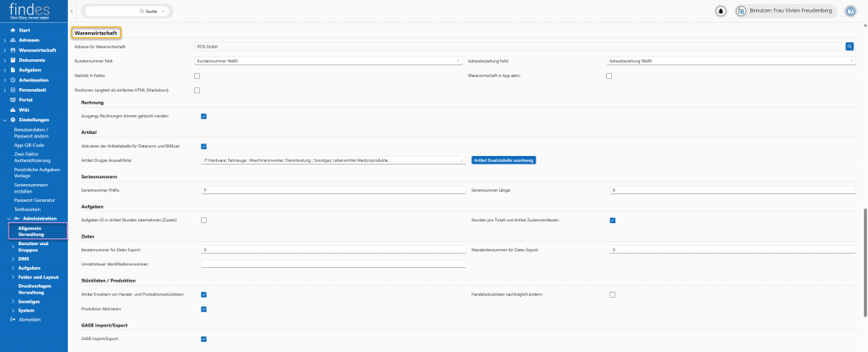Click the help question mark icon

pos(851,11)
